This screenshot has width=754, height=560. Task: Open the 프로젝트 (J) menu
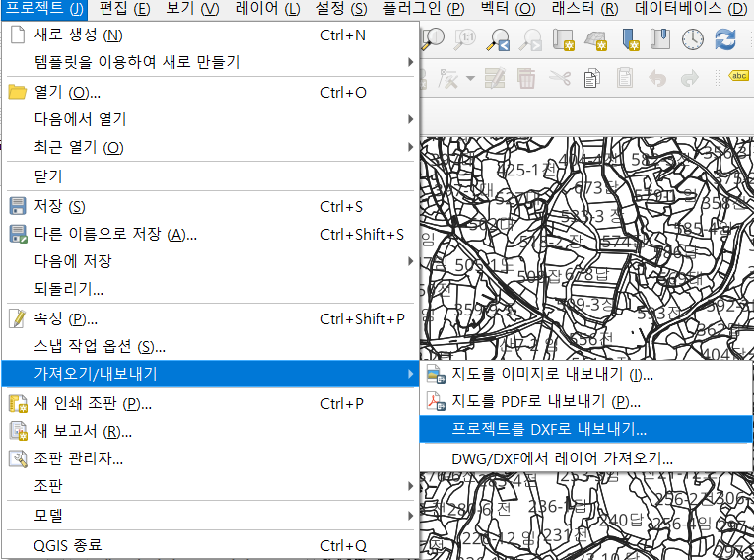click(x=44, y=9)
